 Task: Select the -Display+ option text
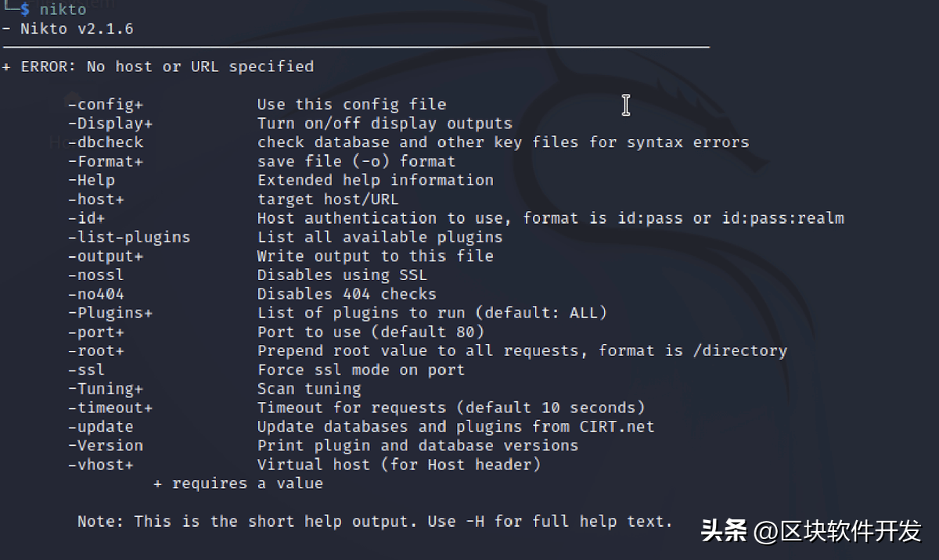tap(110, 124)
